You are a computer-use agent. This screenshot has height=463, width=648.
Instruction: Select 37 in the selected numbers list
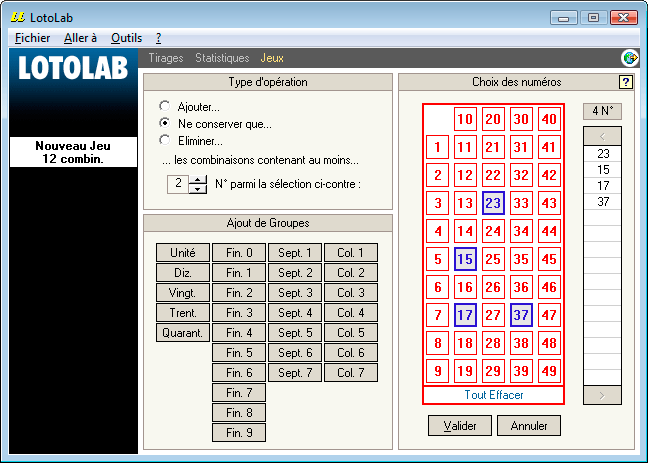(x=602, y=202)
